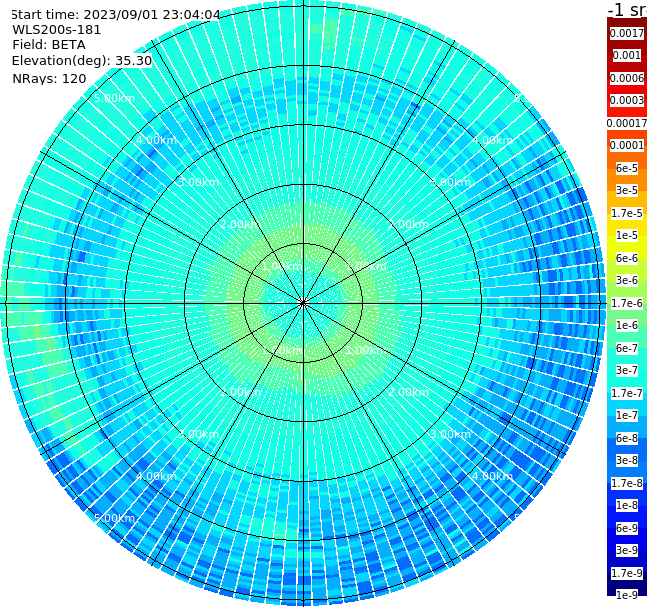Select the 1e-6 colorbar tick
This screenshot has height=607, width=647.
[627, 325]
